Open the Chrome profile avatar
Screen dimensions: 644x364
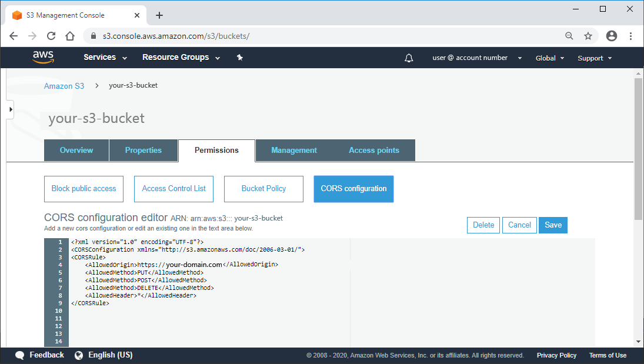[x=612, y=36]
